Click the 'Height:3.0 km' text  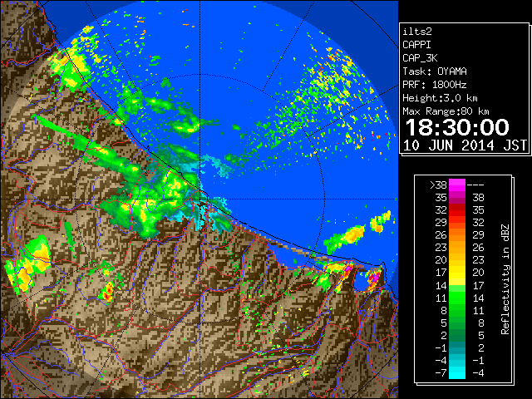[x=440, y=98]
